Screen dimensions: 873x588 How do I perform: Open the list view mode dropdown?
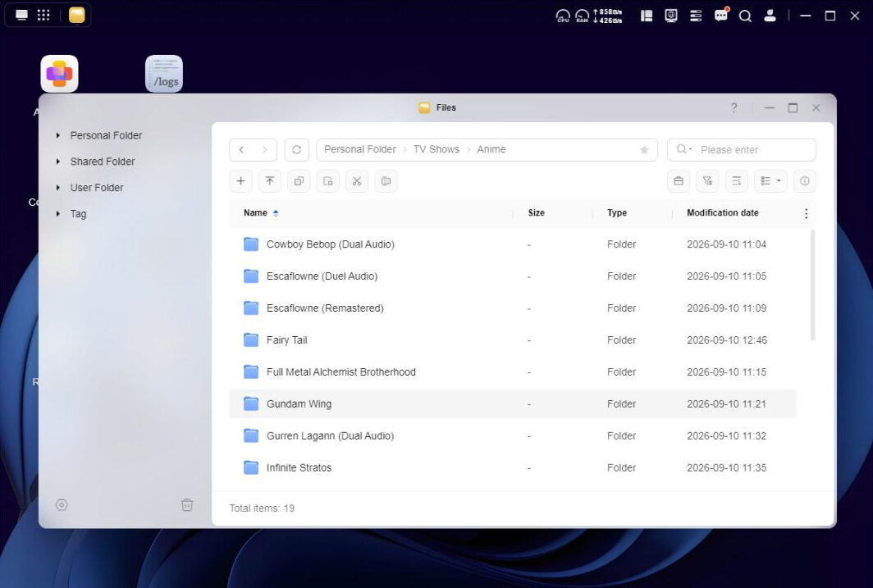coord(770,180)
